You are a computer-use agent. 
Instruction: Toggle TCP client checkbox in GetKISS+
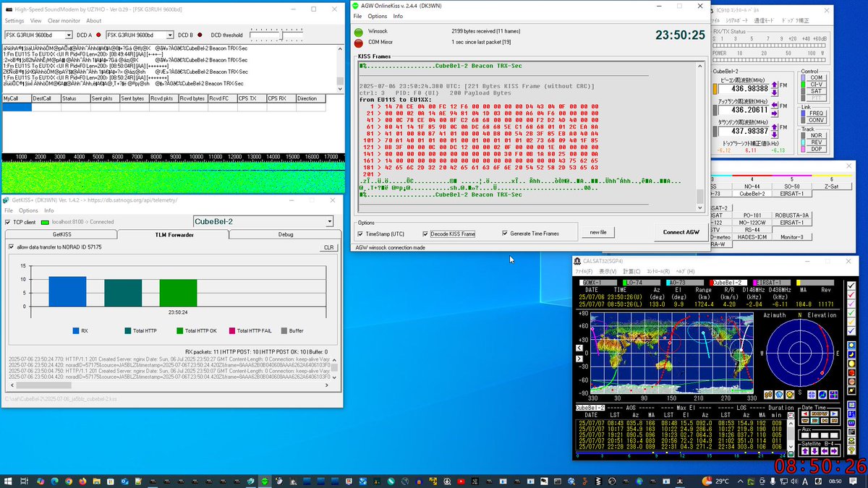coord(8,222)
